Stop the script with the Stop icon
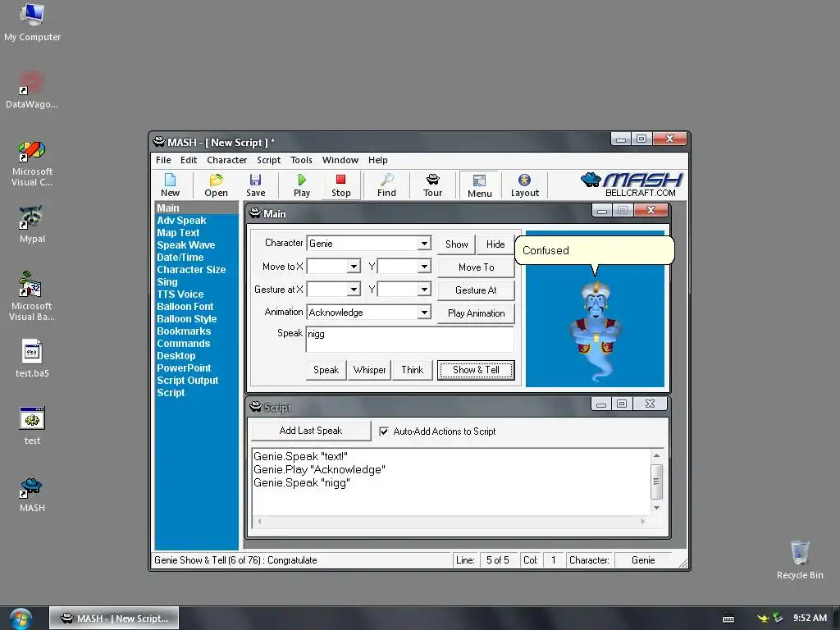 click(340, 185)
